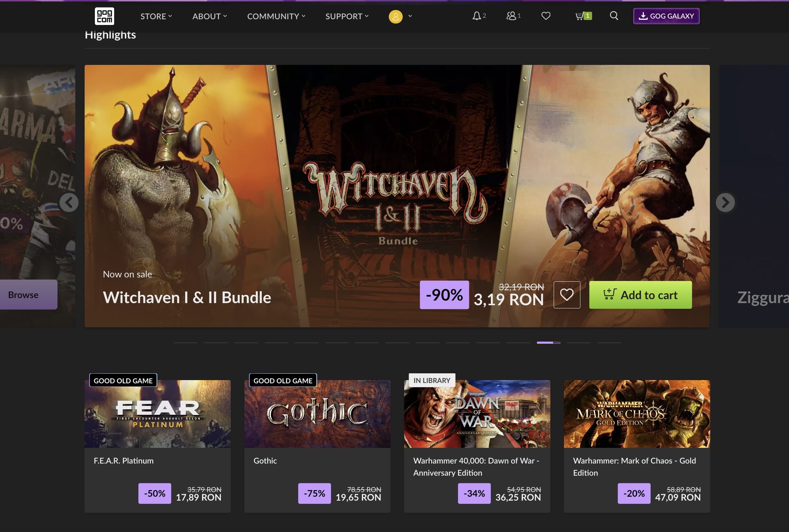
Task: Click the F.E.A.R. Platinum title
Action: pos(124,461)
